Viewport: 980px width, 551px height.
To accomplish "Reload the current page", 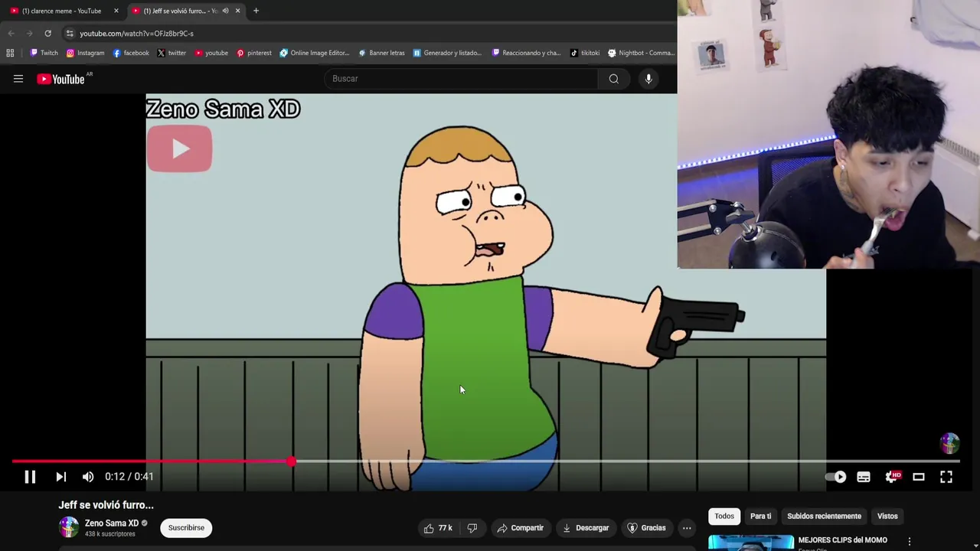I will pos(47,34).
